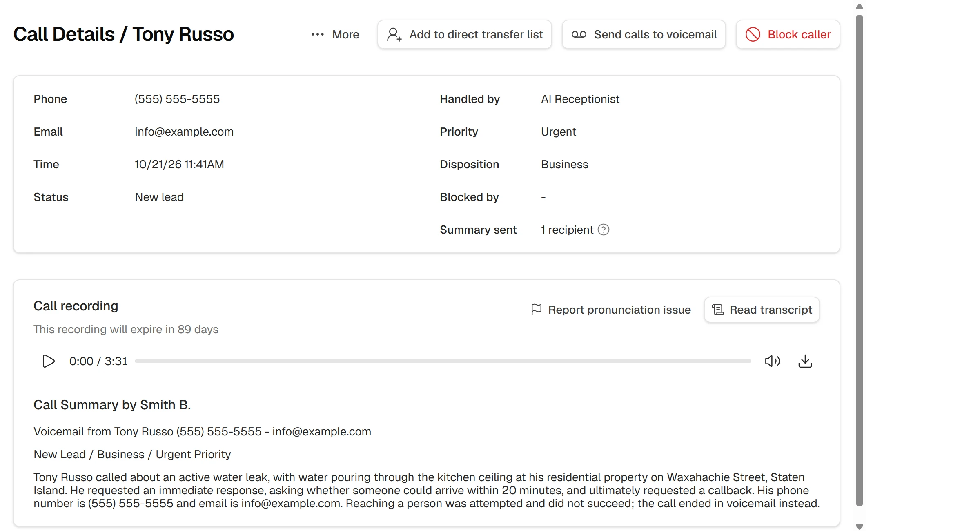
Task: Click Send calls to voicemail button
Action: pos(644,34)
